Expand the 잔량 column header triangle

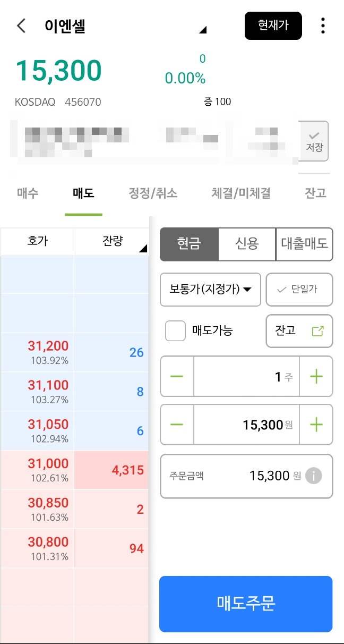click(142, 249)
